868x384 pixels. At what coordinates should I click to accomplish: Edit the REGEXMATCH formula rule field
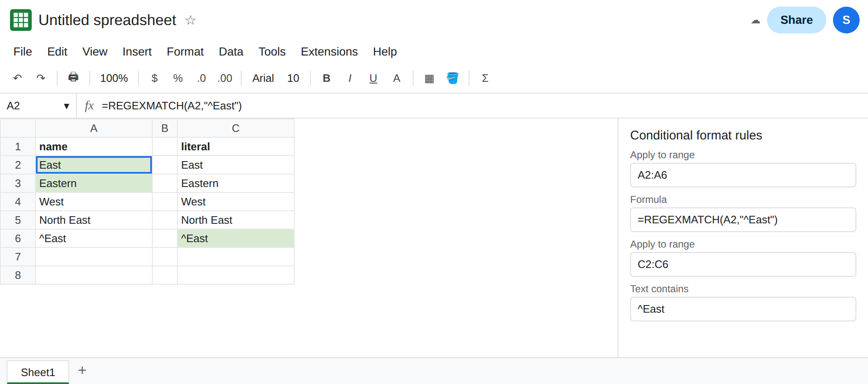pyautogui.click(x=743, y=220)
